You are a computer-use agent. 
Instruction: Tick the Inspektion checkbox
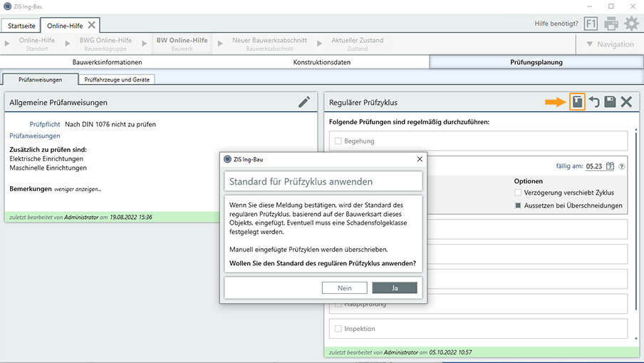pos(338,329)
